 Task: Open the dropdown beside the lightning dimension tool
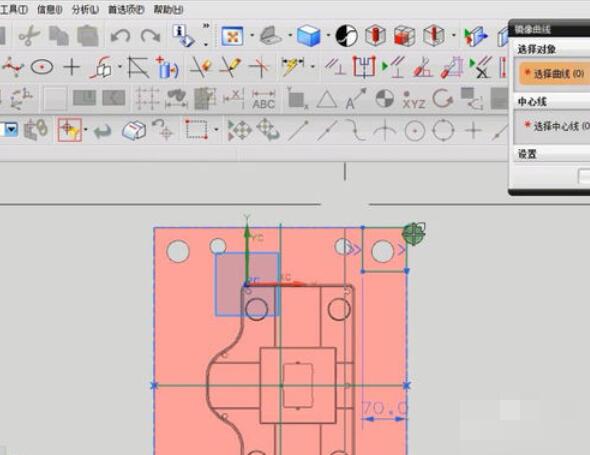313,67
